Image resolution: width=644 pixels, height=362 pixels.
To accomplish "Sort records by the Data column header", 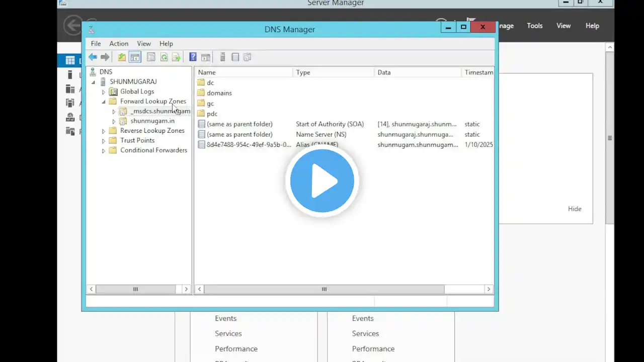I will pyautogui.click(x=419, y=72).
